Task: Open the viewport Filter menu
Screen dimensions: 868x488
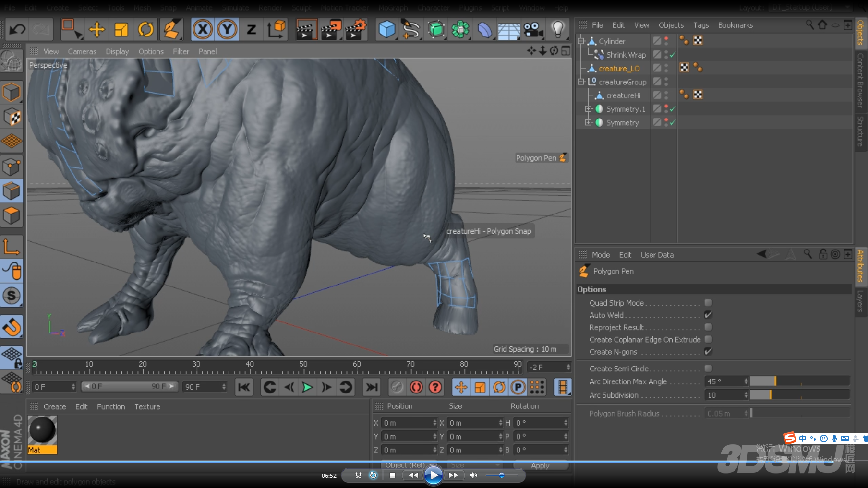Action: click(x=181, y=51)
